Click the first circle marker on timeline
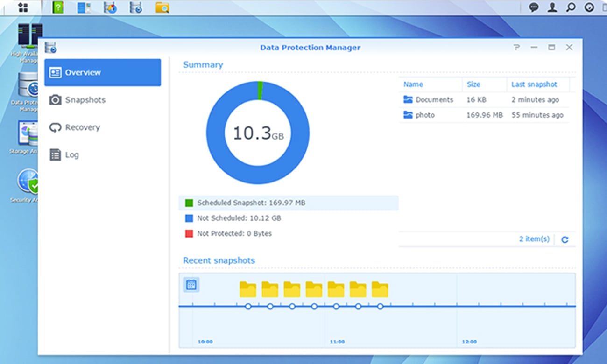The width and height of the screenshot is (607, 364). tap(248, 307)
